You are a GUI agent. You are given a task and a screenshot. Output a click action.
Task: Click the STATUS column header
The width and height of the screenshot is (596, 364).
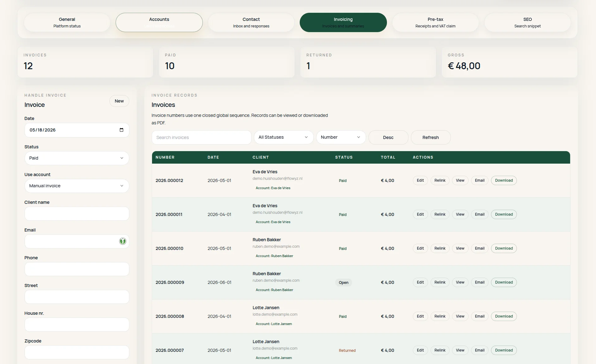tap(344, 157)
